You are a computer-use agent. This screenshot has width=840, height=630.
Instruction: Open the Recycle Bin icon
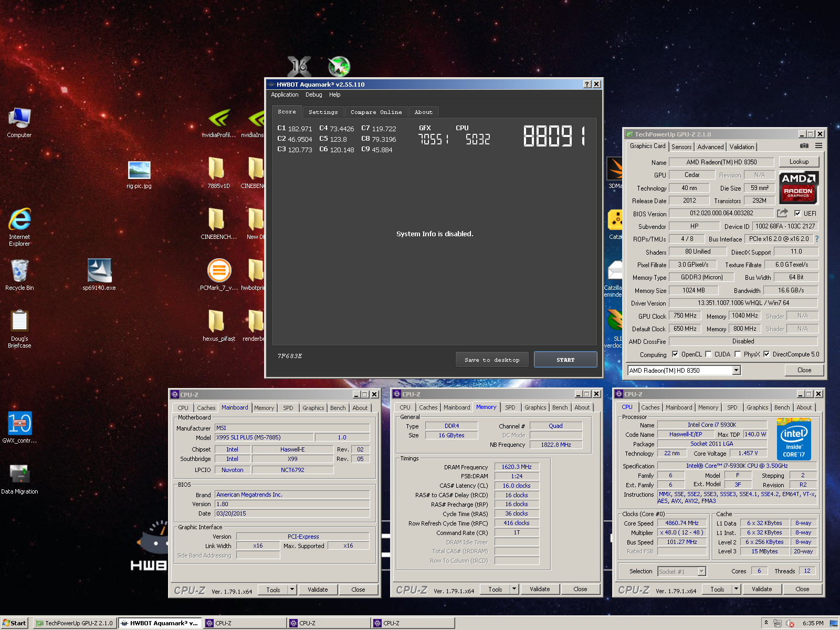click(19, 271)
